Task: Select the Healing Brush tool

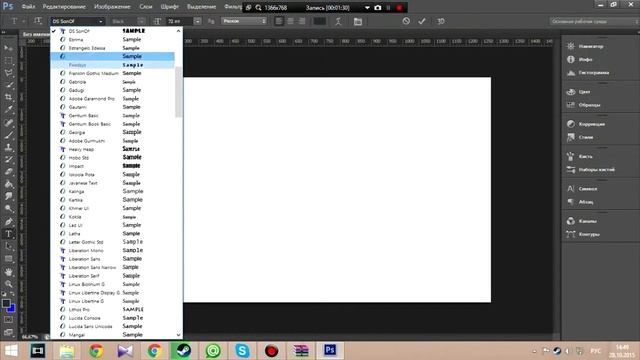Action: coord(9,122)
